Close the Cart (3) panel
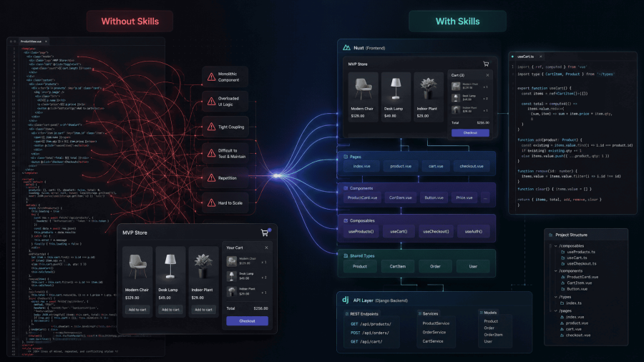 pos(487,75)
